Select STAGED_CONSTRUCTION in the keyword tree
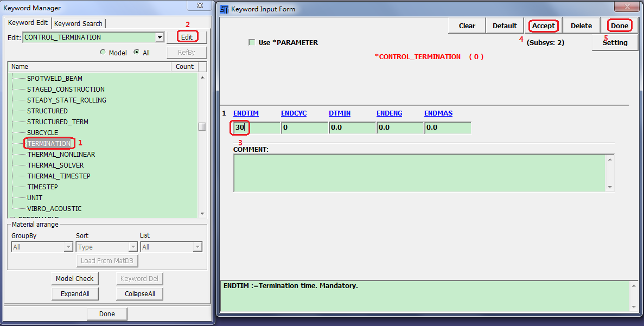The height and width of the screenshot is (326, 644). tap(66, 89)
